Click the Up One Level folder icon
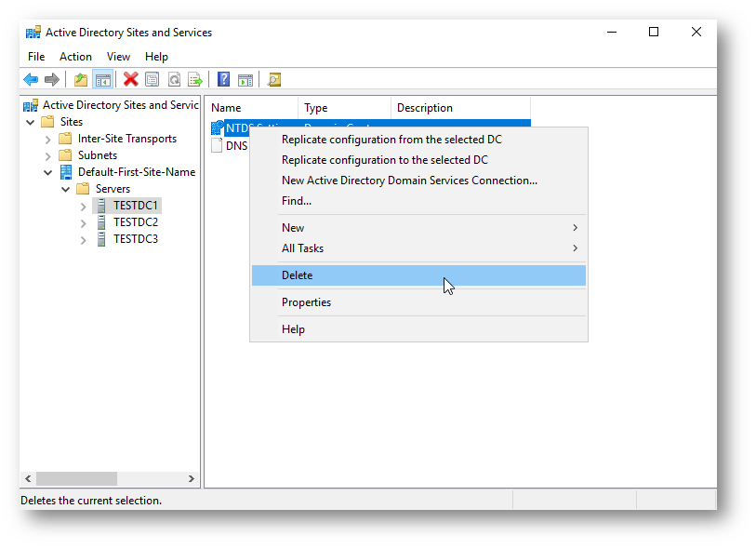 click(x=81, y=80)
